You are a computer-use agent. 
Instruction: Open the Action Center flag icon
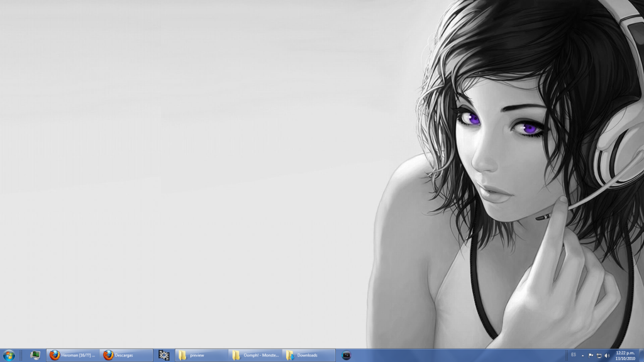591,356
